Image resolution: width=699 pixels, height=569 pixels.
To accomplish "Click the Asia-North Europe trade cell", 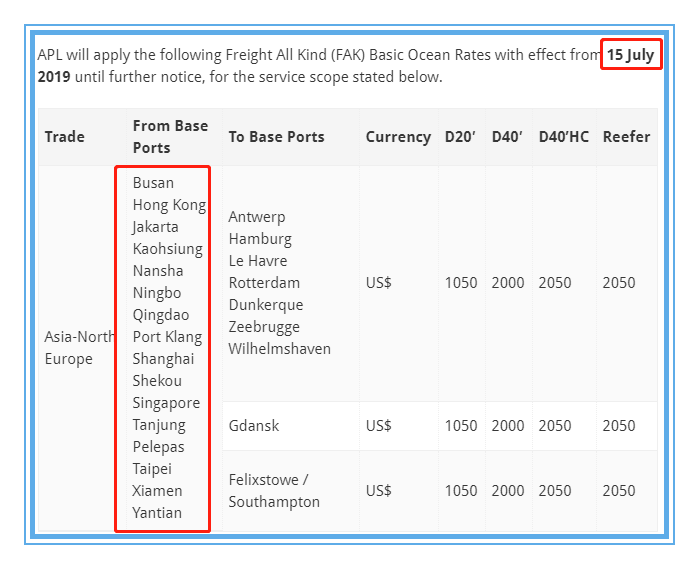I will click(80, 348).
